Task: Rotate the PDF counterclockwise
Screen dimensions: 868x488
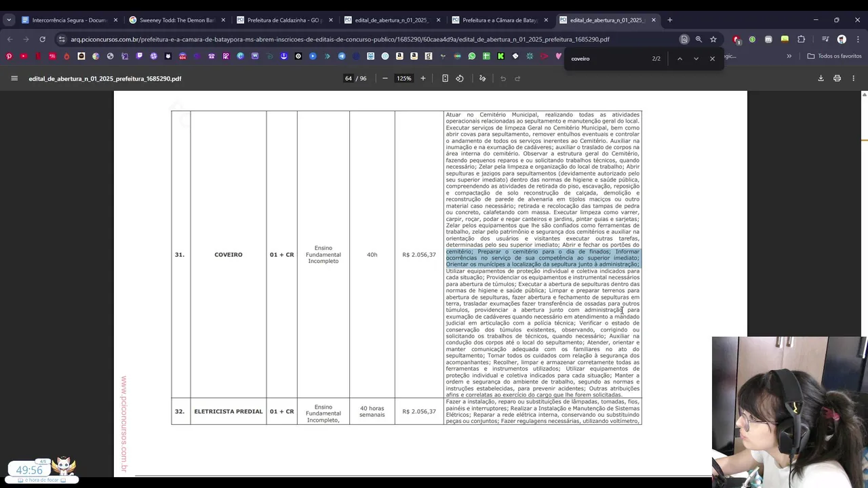Action: pos(460,79)
